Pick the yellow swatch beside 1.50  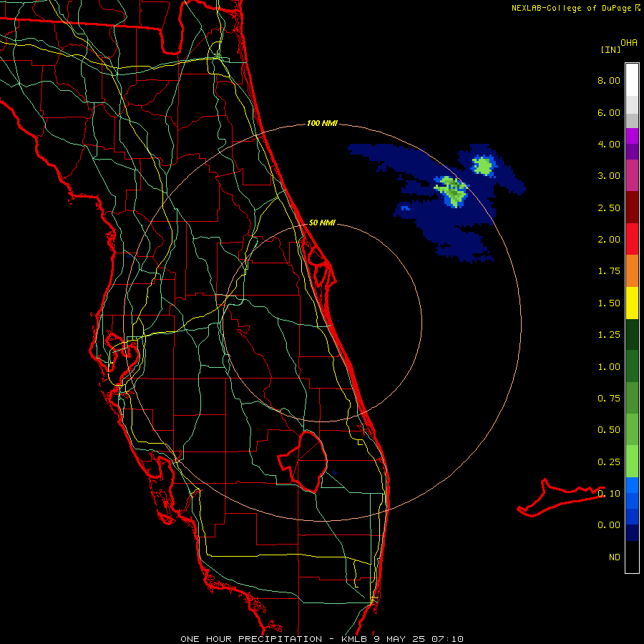pyautogui.click(x=632, y=303)
